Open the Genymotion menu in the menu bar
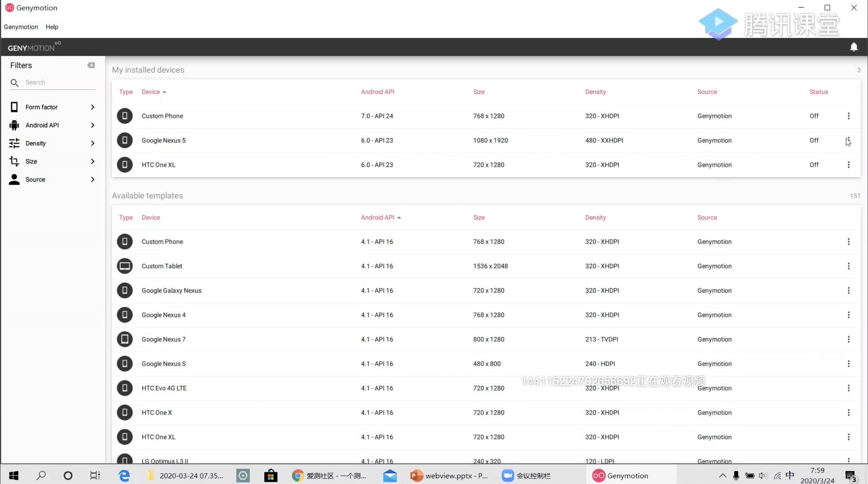 21,27
